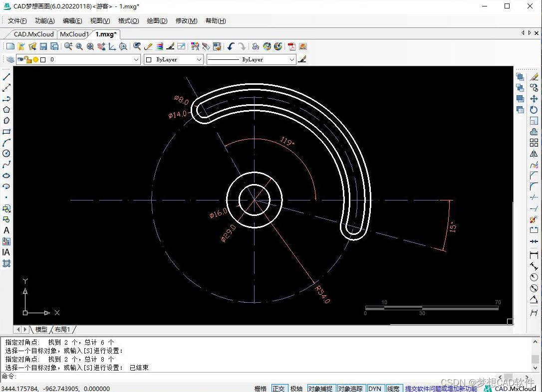Click 提交软件问题或增加新功能 link
This screenshot has width=542, height=392.
point(441,389)
